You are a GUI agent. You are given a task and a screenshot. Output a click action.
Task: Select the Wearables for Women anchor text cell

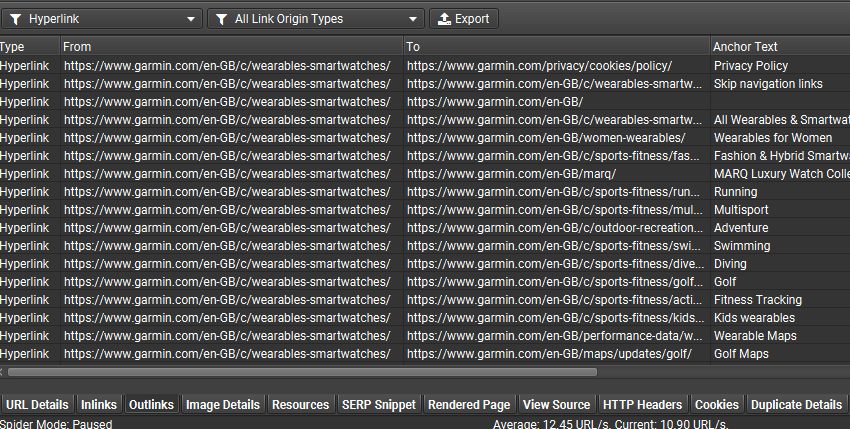(x=780, y=138)
